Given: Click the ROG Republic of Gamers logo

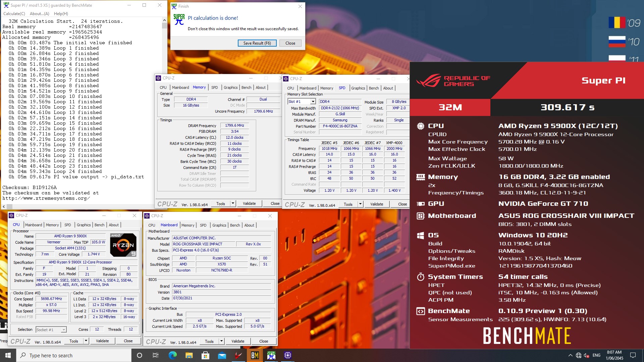Looking at the screenshot, I should click(x=453, y=81).
